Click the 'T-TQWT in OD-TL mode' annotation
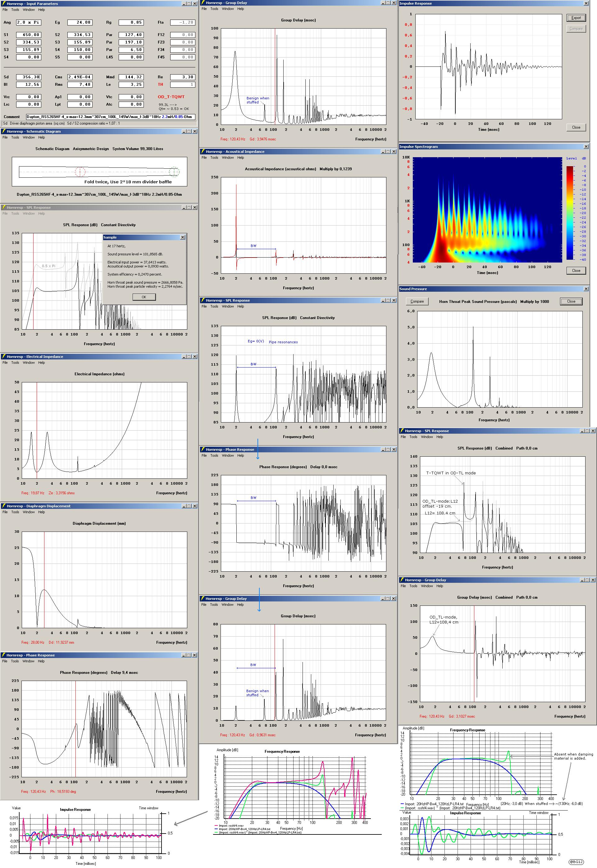 tap(451, 473)
